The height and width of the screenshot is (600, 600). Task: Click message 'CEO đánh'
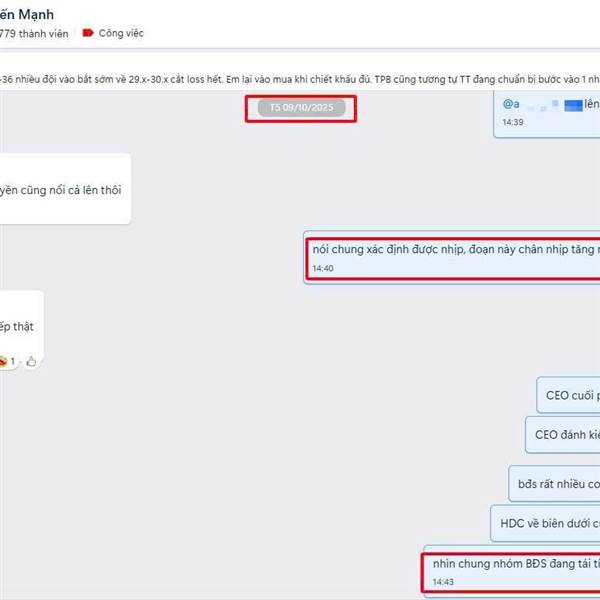[563, 435]
